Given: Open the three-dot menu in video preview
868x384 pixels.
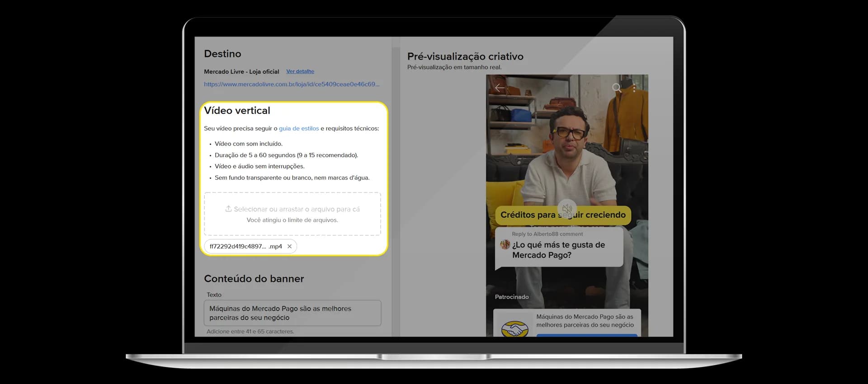Looking at the screenshot, I should (634, 88).
